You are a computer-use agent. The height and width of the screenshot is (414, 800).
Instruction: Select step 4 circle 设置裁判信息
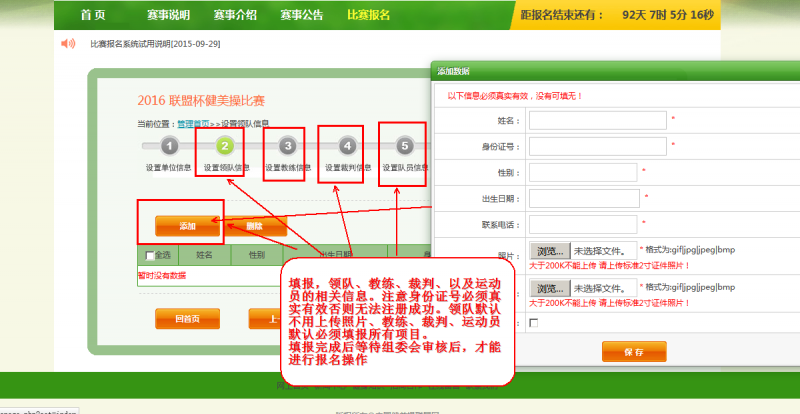pyautogui.click(x=347, y=146)
